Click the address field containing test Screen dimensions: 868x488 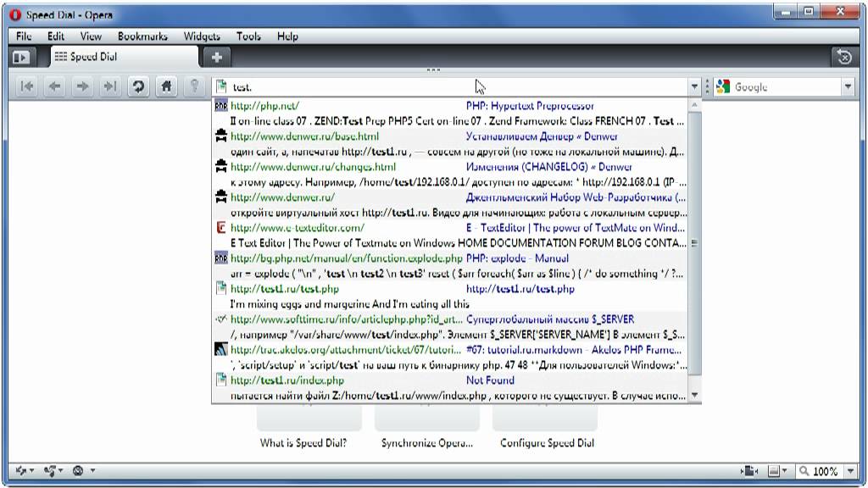[x=451, y=87]
